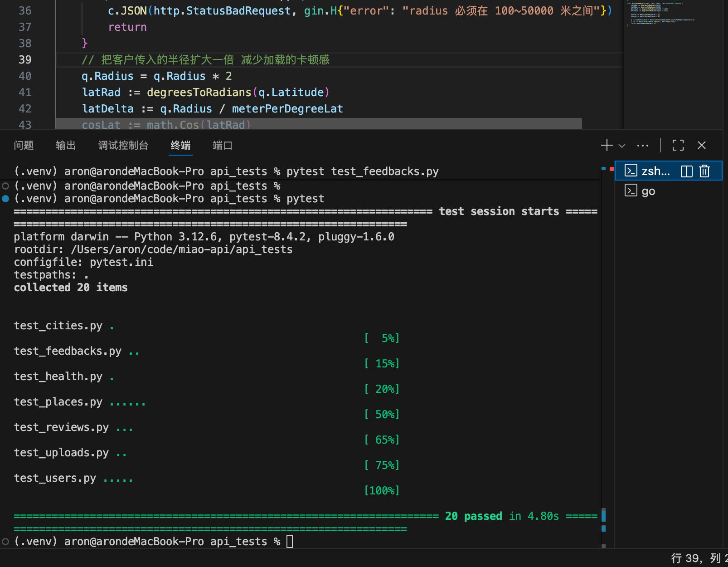Select the 终端 tab
This screenshot has width=728, height=567.
[x=180, y=145]
